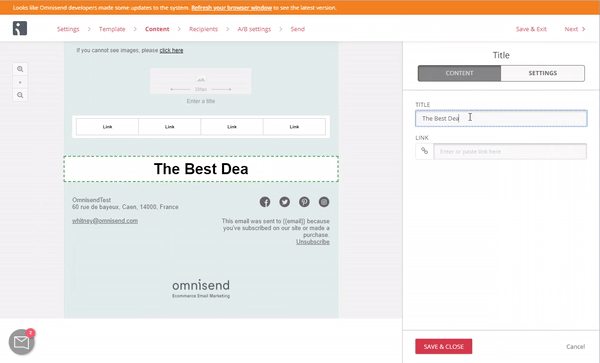Click SAVE & CLOSE button
The image size is (600, 363).
tap(443, 347)
